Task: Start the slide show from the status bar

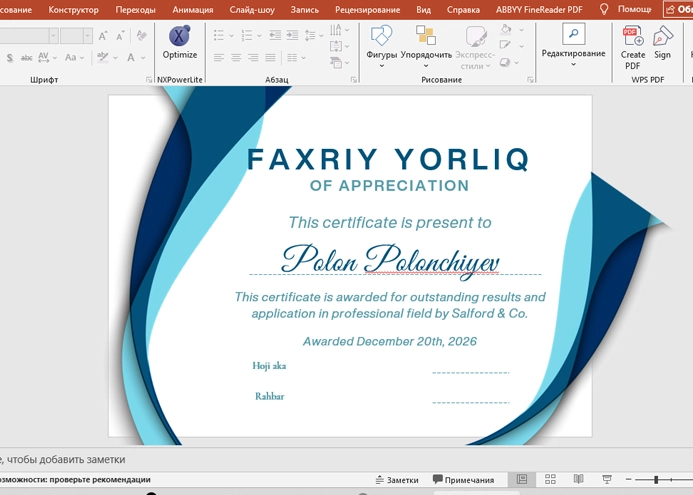Action: point(607,480)
